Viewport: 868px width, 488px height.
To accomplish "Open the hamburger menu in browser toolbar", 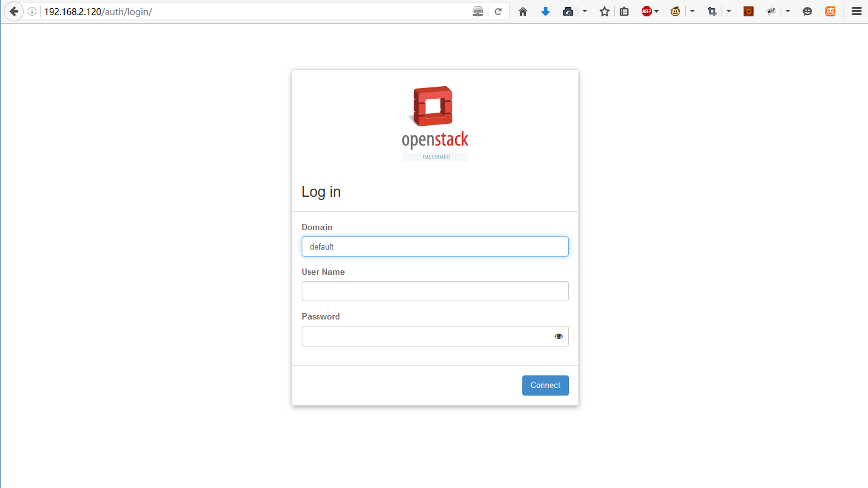I will tap(856, 11).
